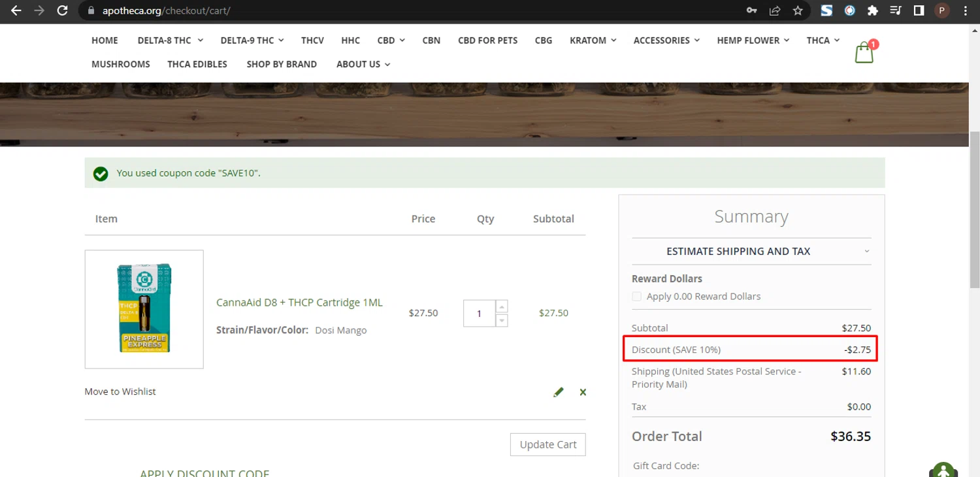
Task: Open the Extensions puzzle icon
Action: (x=872, y=10)
